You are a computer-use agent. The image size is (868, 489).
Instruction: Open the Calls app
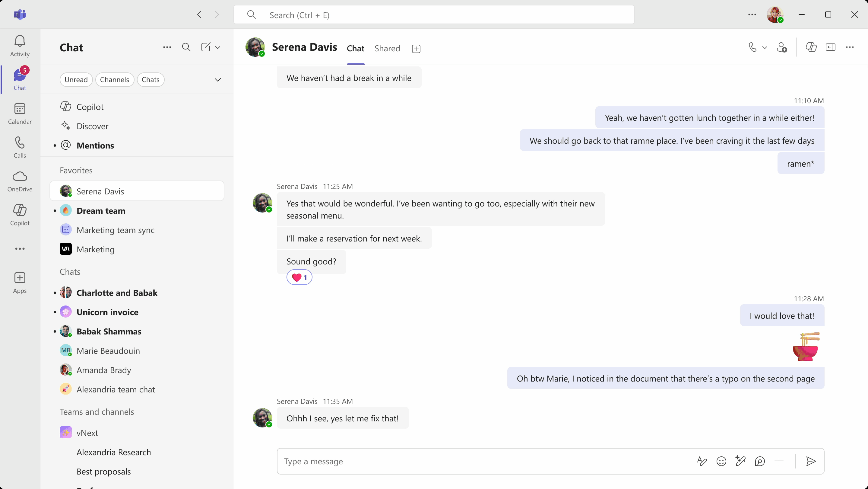pos(20,147)
